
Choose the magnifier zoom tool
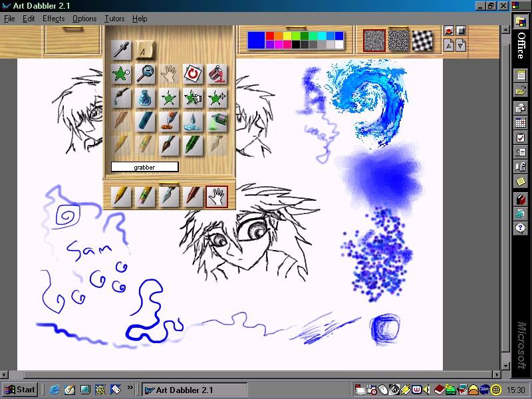[x=145, y=74]
